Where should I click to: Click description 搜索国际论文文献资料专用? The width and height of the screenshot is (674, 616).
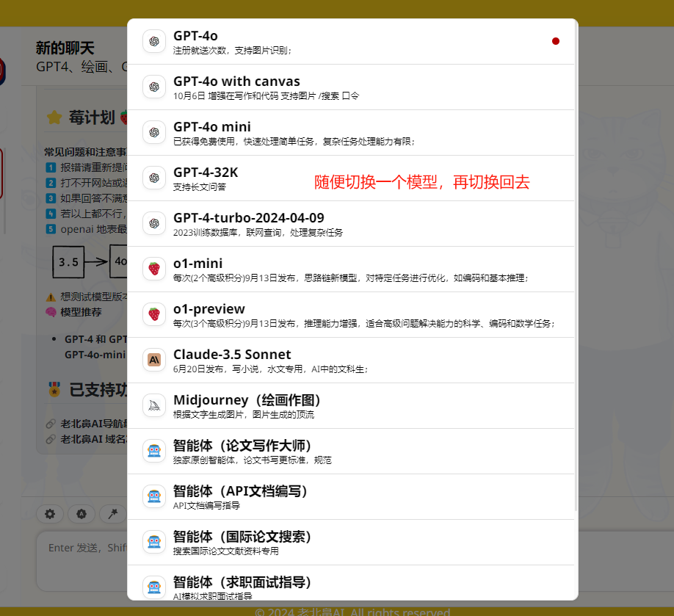pyautogui.click(x=225, y=551)
